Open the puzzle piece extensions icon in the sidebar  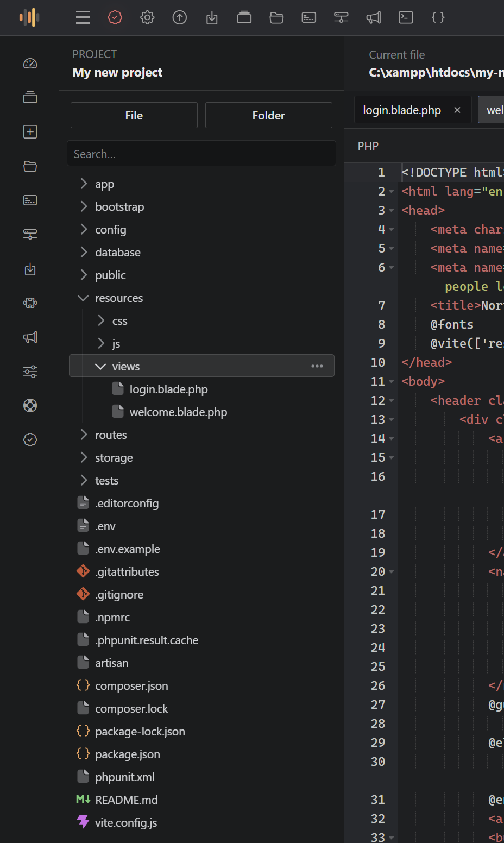coord(30,303)
